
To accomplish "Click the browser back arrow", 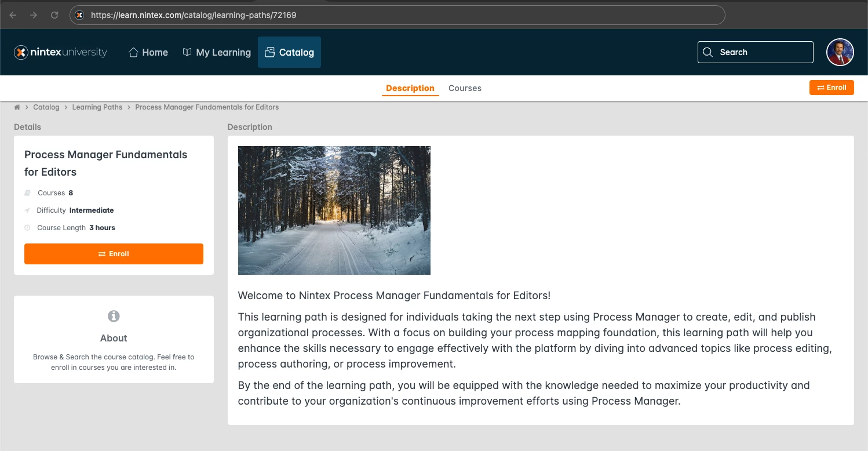I will pos(13,15).
